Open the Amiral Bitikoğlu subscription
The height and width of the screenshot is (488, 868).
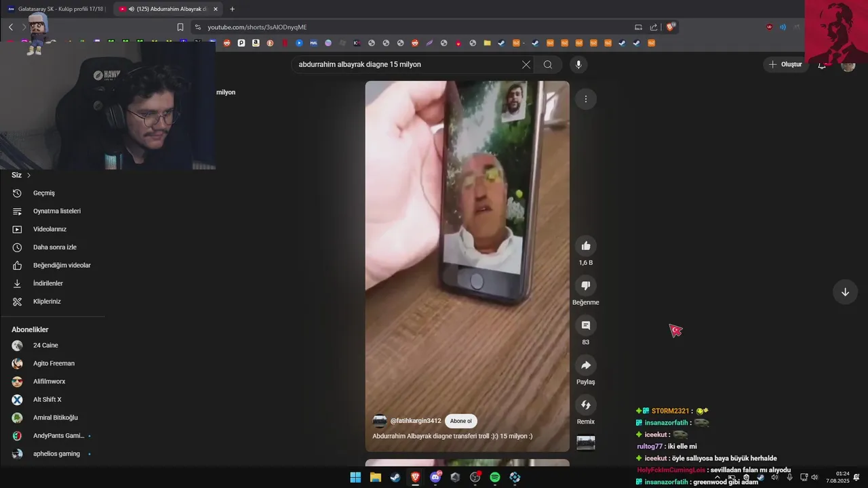coord(54,418)
